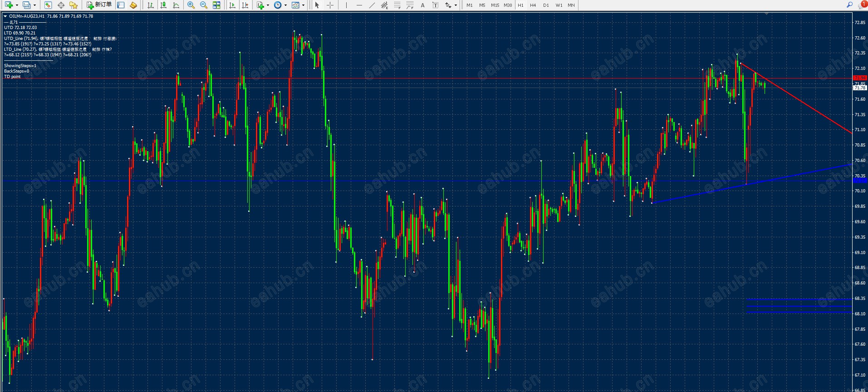Image resolution: width=868 pixels, height=392 pixels.
Task: Select the Fibonacci Retracement tool
Action: (x=397, y=5)
